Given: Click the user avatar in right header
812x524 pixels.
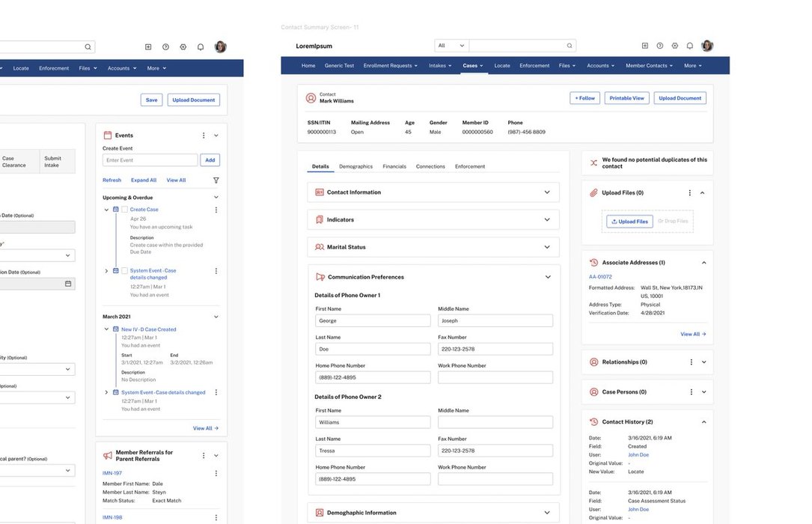Looking at the screenshot, I should coord(707,46).
